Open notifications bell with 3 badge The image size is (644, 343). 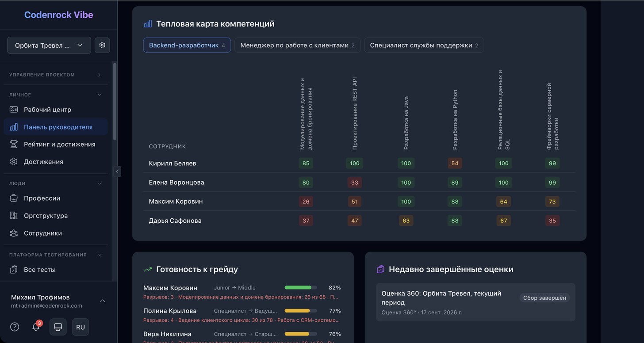(36, 327)
